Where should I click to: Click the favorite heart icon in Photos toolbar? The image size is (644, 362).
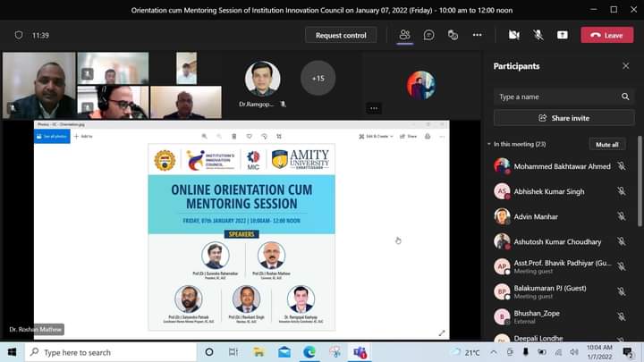250,136
